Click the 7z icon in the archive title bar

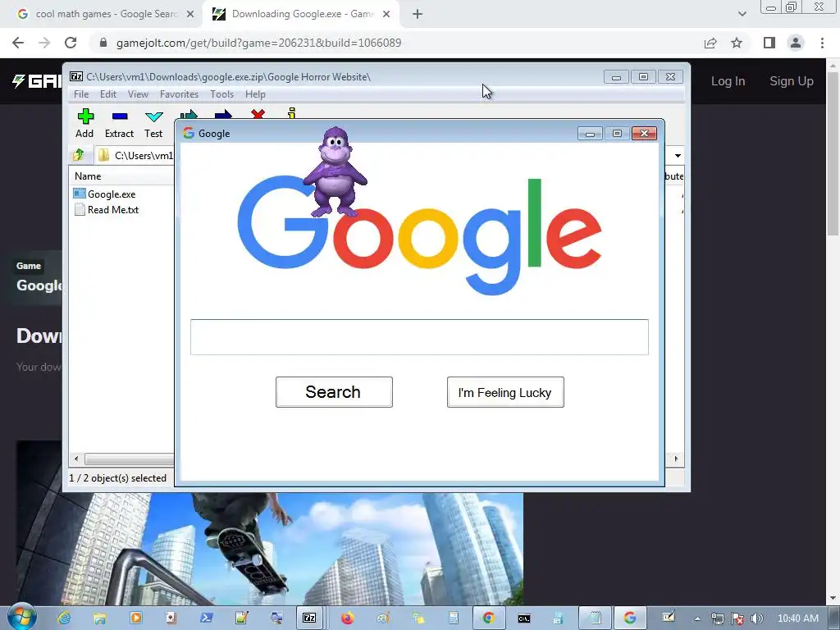click(x=76, y=76)
